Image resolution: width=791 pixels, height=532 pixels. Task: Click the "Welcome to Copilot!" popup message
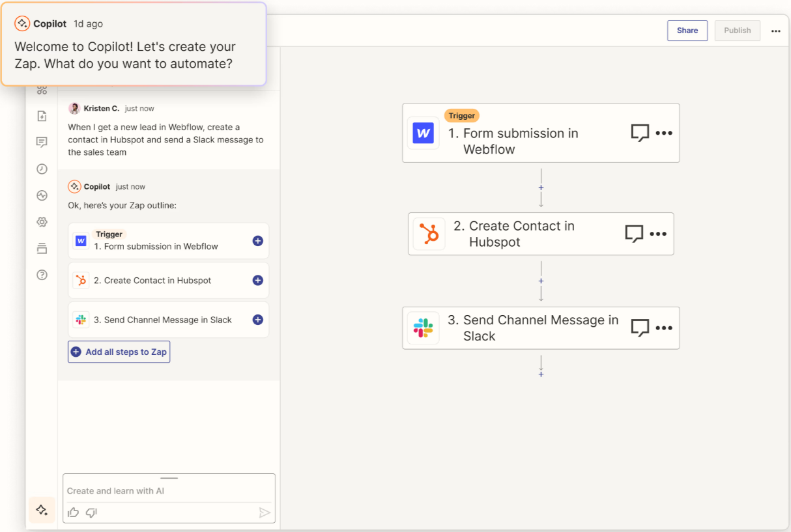coord(125,55)
